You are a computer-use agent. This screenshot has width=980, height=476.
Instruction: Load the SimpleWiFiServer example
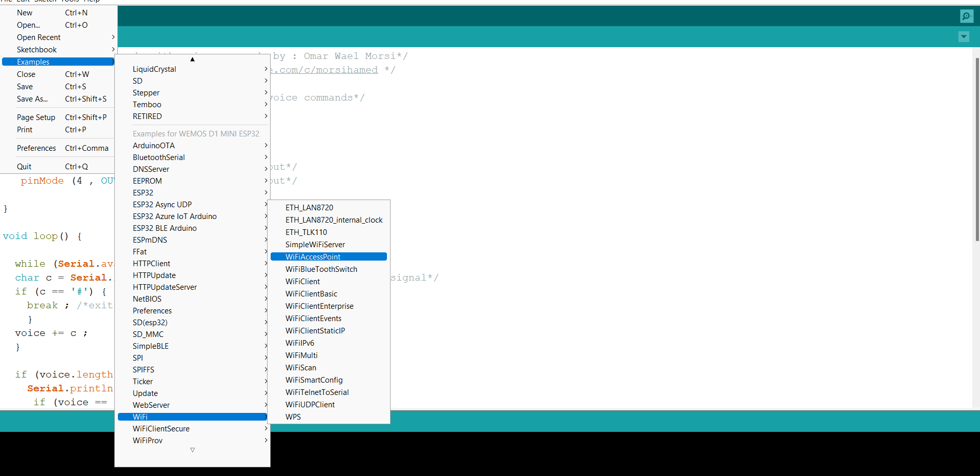click(329, 245)
